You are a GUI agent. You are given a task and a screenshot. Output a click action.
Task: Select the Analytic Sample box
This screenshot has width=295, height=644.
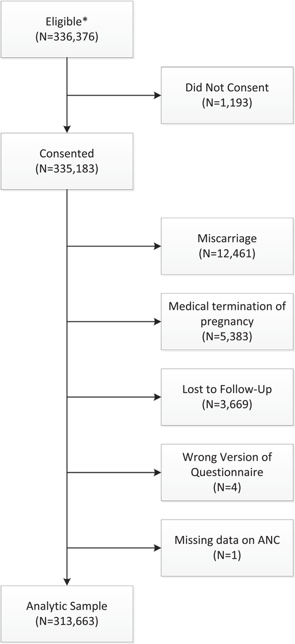(67, 615)
